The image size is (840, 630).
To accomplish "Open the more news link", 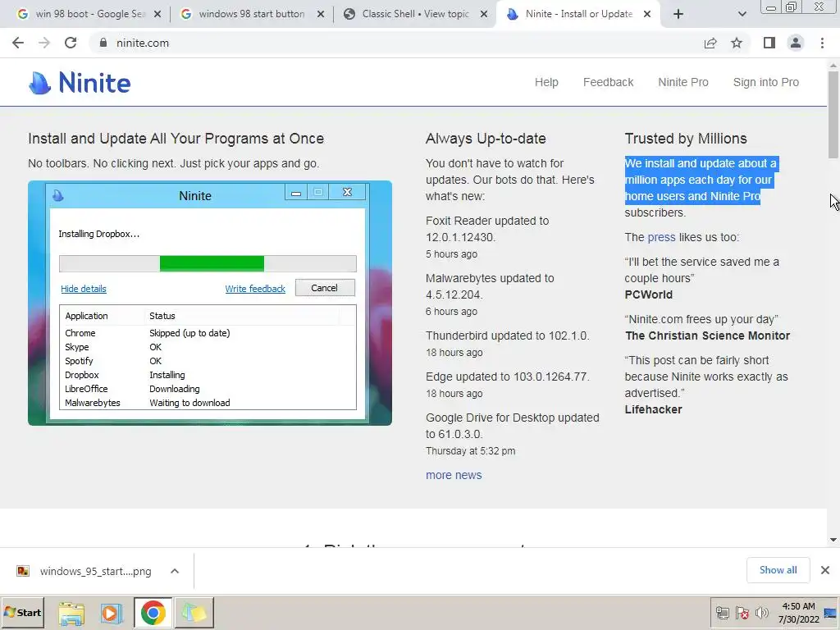I will pos(454,475).
